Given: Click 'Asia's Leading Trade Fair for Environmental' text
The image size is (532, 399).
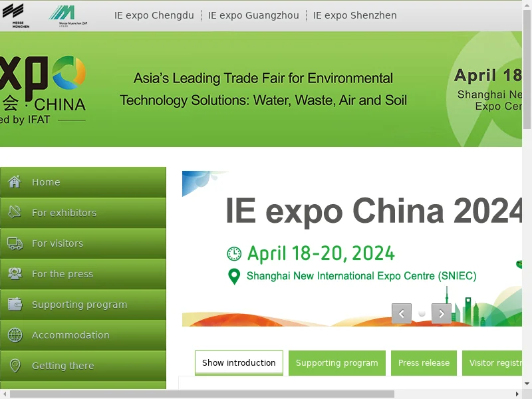Looking at the screenshot, I should click(263, 78).
